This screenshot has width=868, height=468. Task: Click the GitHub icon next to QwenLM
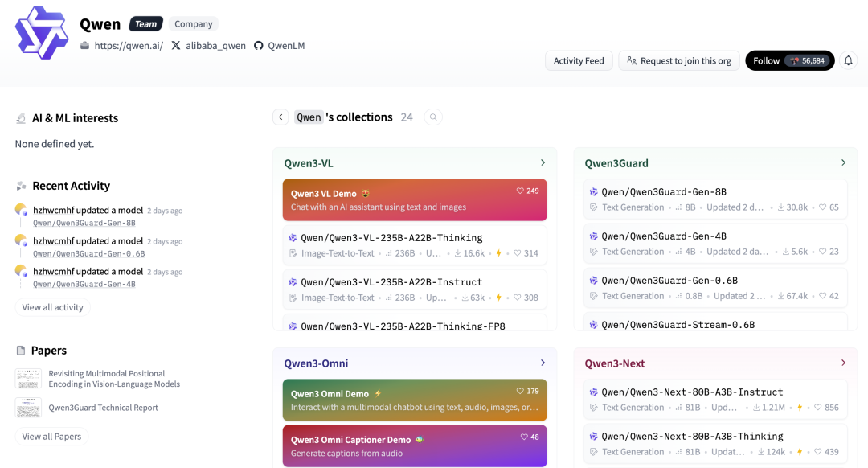[259, 45]
